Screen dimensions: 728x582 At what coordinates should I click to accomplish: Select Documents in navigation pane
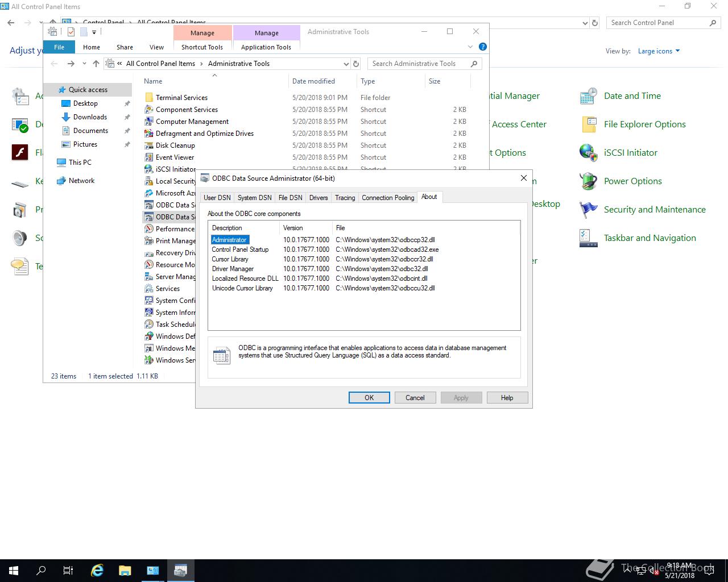90,131
